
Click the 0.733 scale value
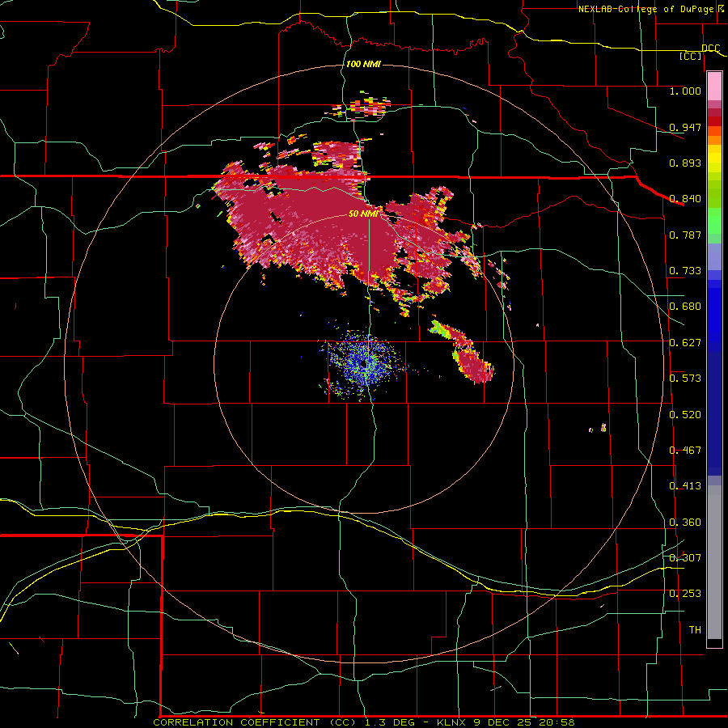coord(685,271)
